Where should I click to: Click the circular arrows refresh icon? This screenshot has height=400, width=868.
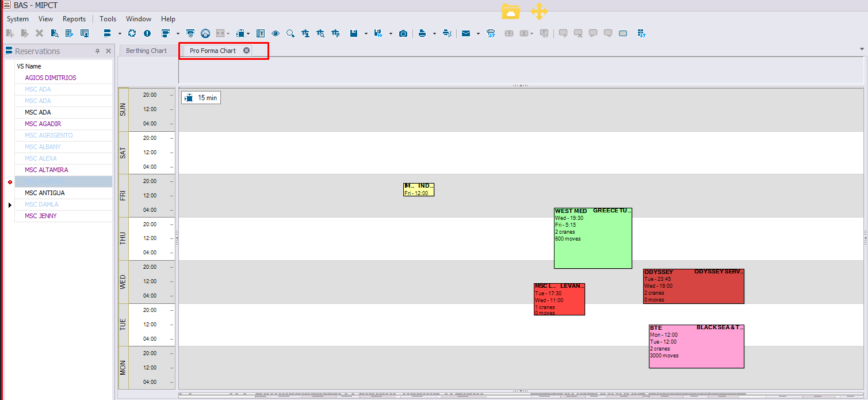(132, 33)
